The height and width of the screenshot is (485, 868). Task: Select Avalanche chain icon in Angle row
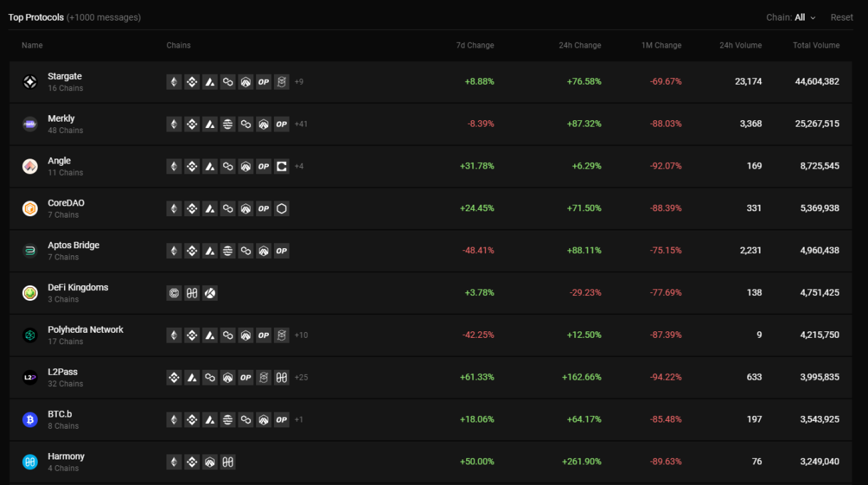coord(210,166)
